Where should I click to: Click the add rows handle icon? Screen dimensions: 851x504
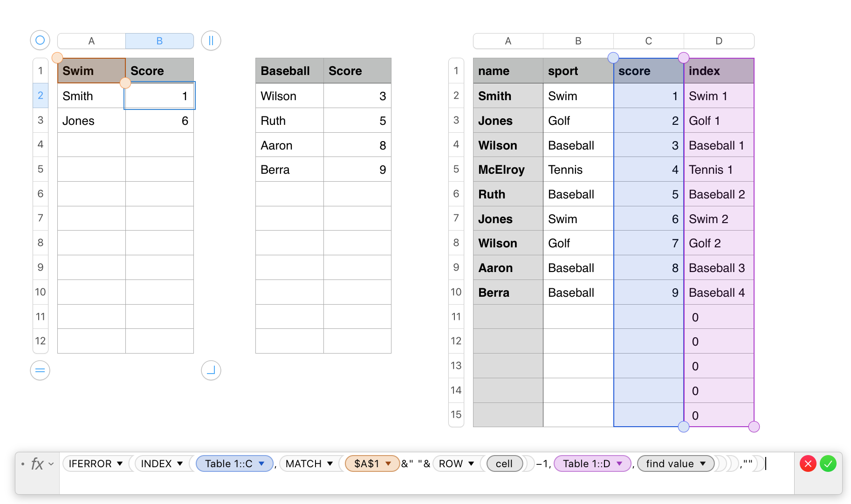40,370
